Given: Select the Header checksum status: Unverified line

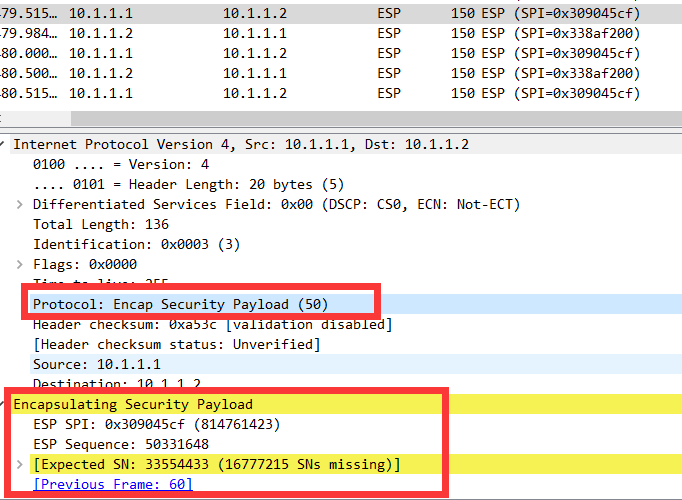Looking at the screenshot, I should click(x=176, y=344).
